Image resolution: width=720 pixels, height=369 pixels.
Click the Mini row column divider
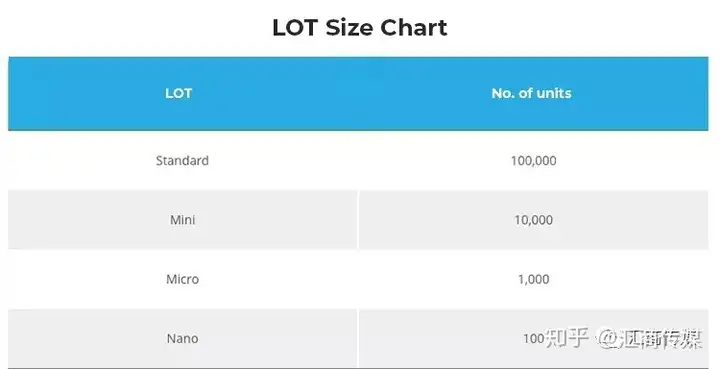pos(358,220)
